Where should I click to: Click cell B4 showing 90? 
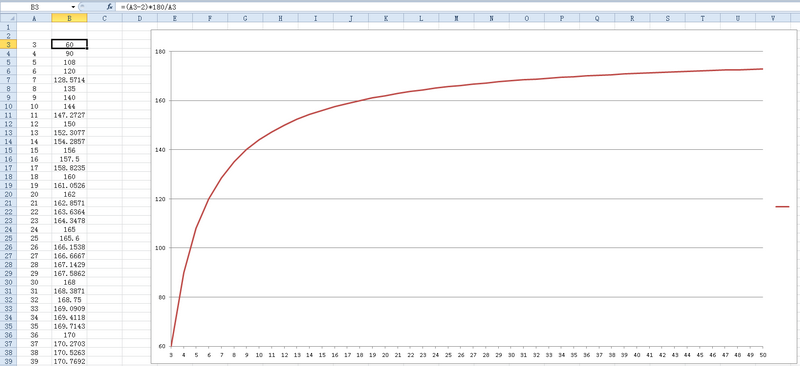[69, 54]
